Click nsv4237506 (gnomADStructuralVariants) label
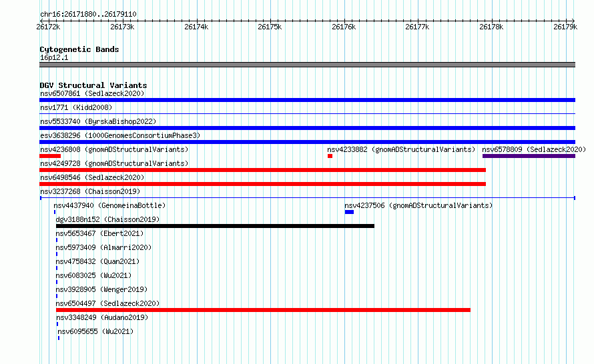The image size is (594, 364). click(x=418, y=205)
